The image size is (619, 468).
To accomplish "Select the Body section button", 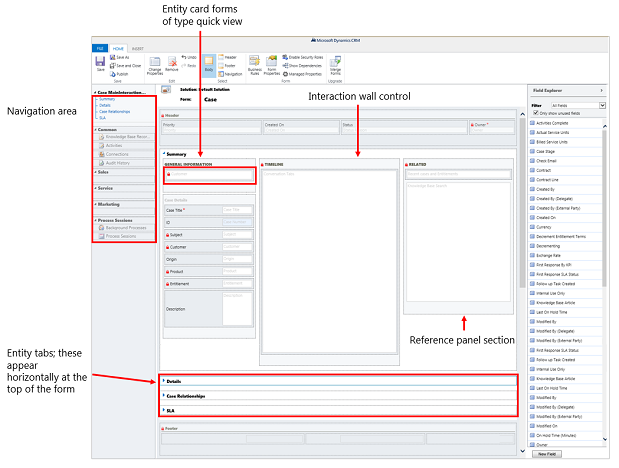I will pos(209,64).
